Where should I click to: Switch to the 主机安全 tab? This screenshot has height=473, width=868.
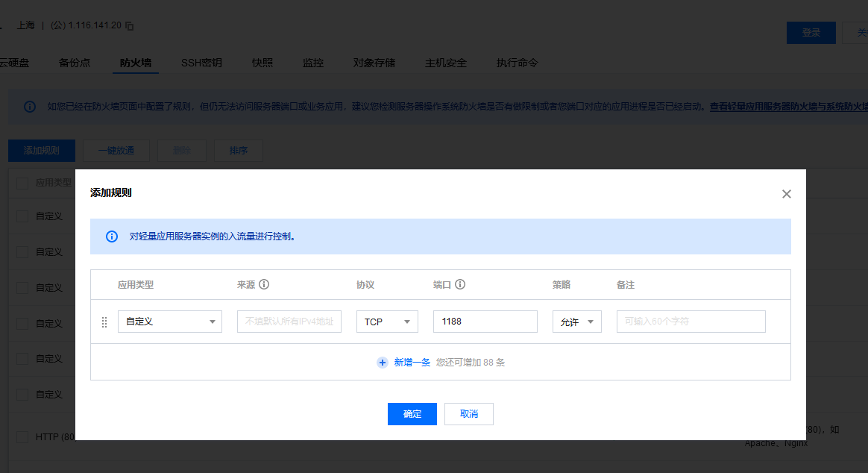(x=446, y=63)
